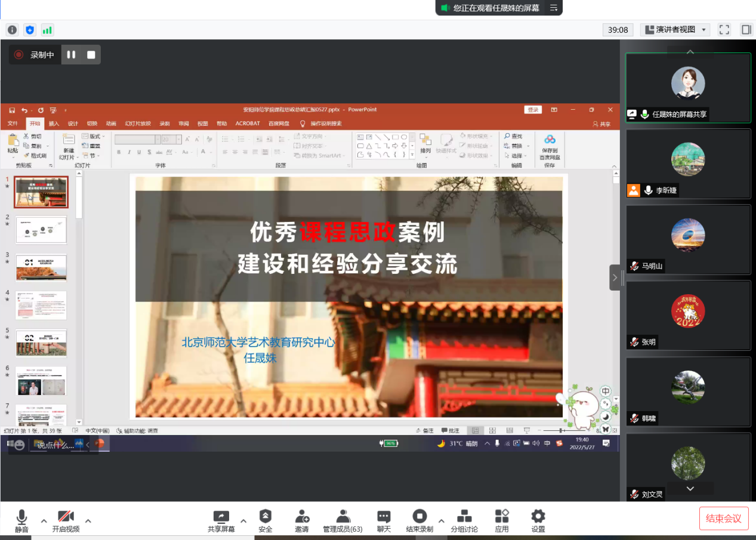Open the meeting info icon
This screenshot has height=540, width=756.
pos(12,30)
